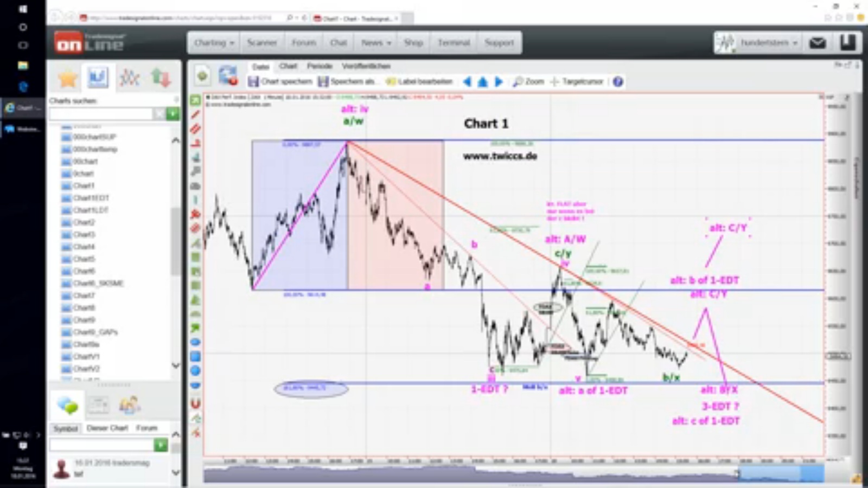Viewport: 868px width, 488px height.
Task: Open the Dieser Chart tab
Action: 106,428
